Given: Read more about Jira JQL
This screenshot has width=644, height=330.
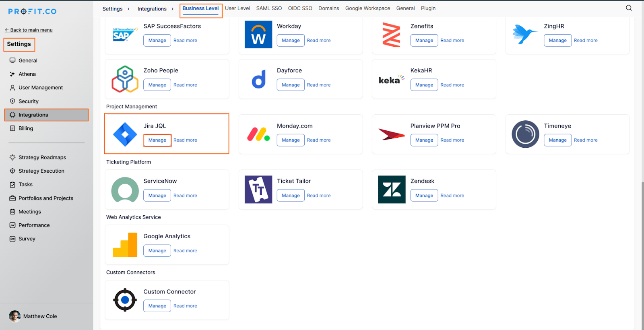Looking at the screenshot, I should coord(185,140).
